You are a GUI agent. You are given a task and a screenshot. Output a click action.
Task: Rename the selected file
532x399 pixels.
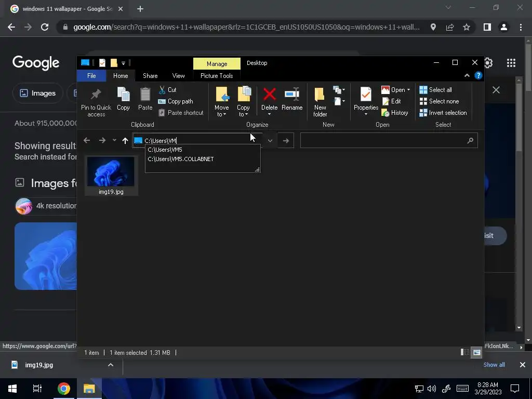click(x=292, y=98)
